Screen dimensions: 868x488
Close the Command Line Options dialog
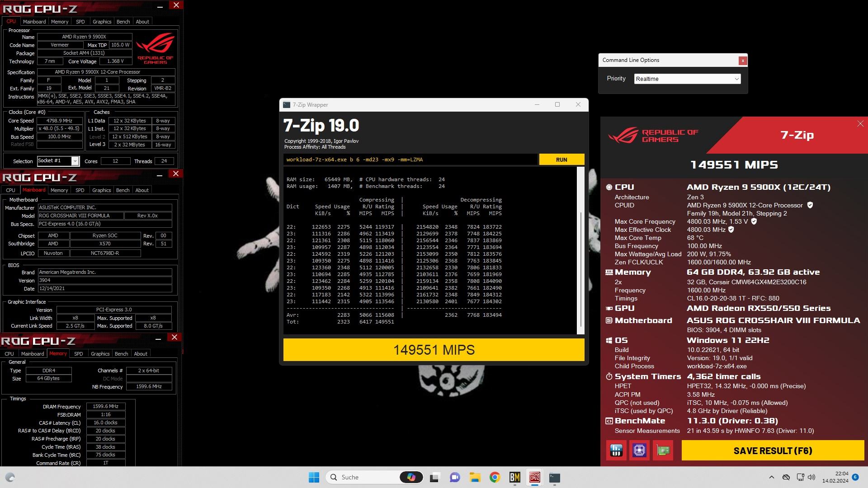[x=742, y=61]
